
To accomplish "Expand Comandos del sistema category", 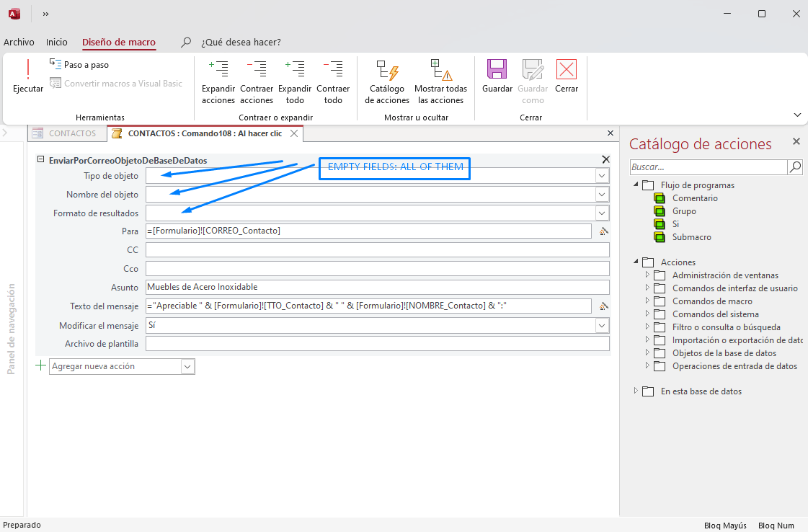I will point(648,314).
